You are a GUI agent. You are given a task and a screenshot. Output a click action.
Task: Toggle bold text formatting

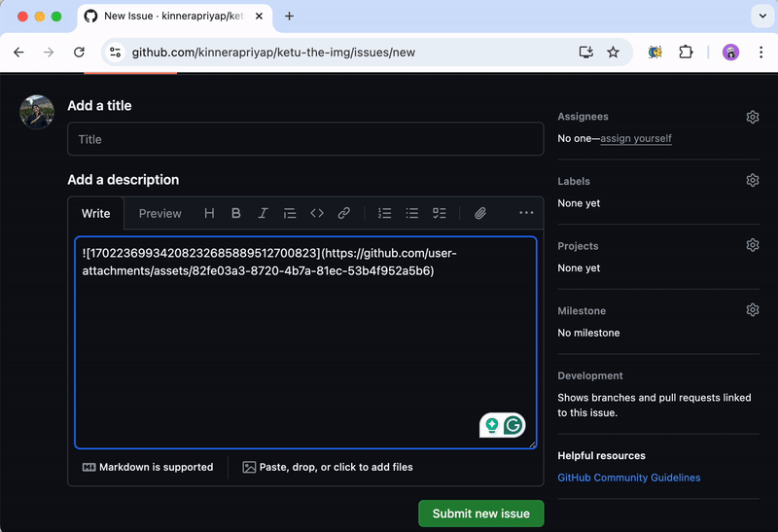tap(236, 213)
